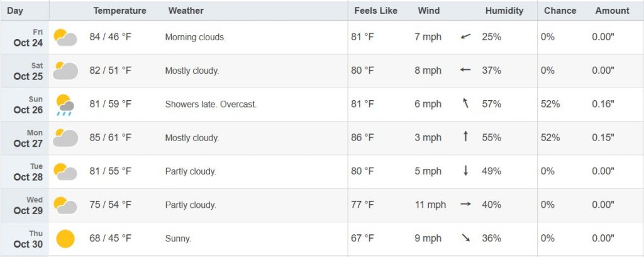Image resolution: width=644 pixels, height=257 pixels.
Task: Click the Tue Oct 28 partly cloudy icon
Action: [65, 171]
